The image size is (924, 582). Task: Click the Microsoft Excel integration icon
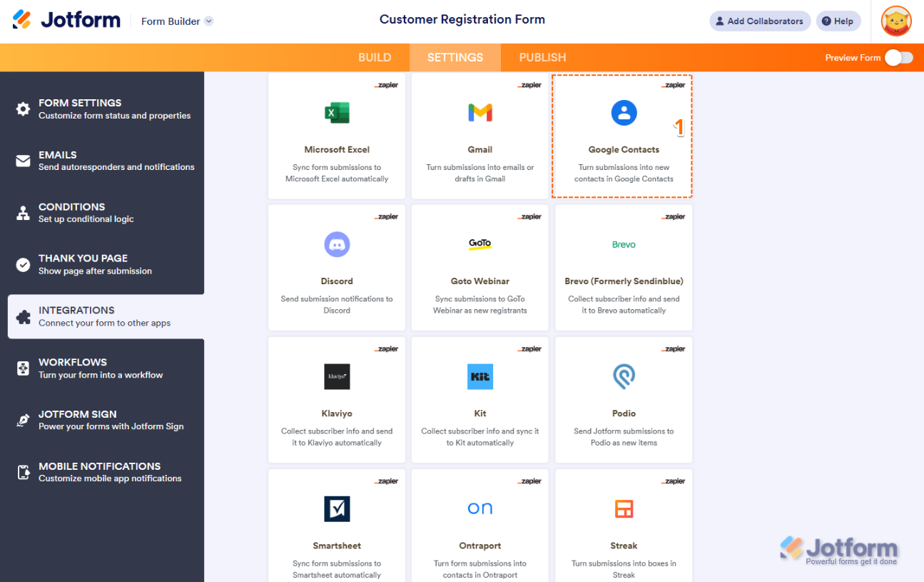pyautogui.click(x=337, y=113)
